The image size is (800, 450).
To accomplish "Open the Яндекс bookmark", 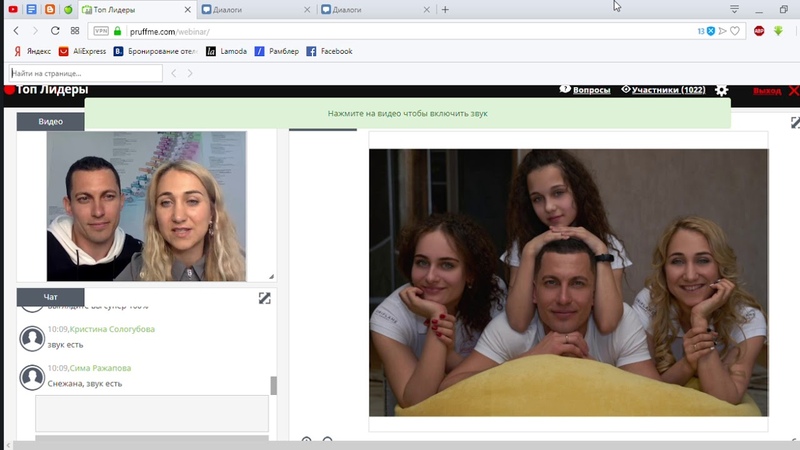I will pos(32,51).
